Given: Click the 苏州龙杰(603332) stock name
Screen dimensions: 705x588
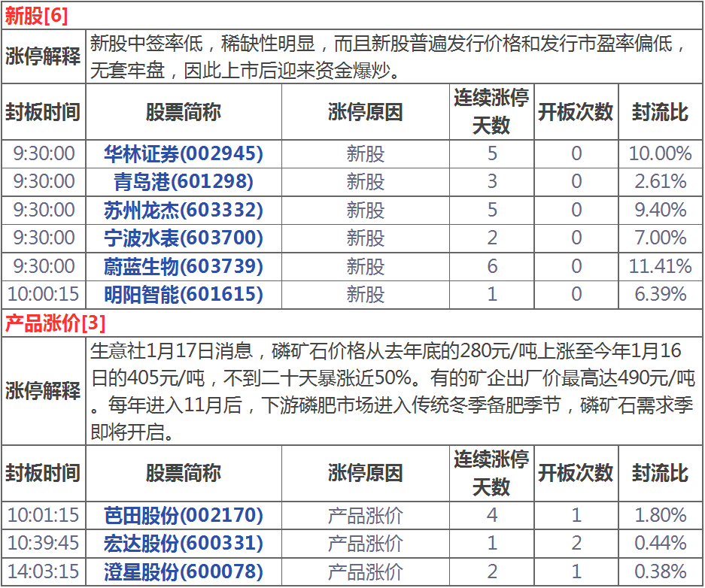Looking at the screenshot, I should click(x=184, y=210).
